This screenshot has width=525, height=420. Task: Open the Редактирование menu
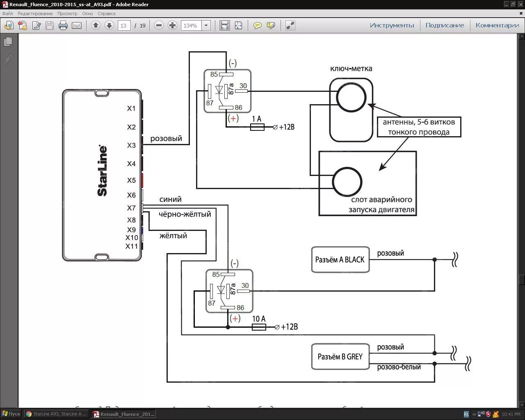point(35,14)
